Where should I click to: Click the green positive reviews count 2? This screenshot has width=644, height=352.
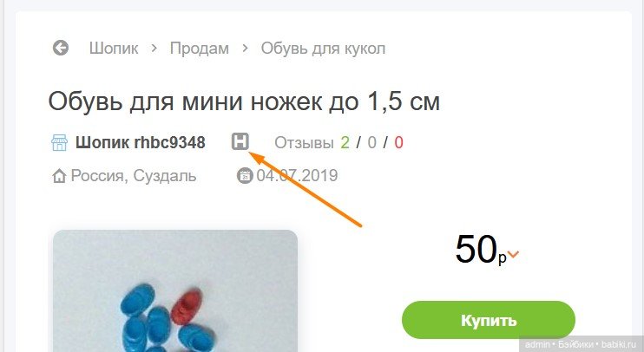pos(345,143)
